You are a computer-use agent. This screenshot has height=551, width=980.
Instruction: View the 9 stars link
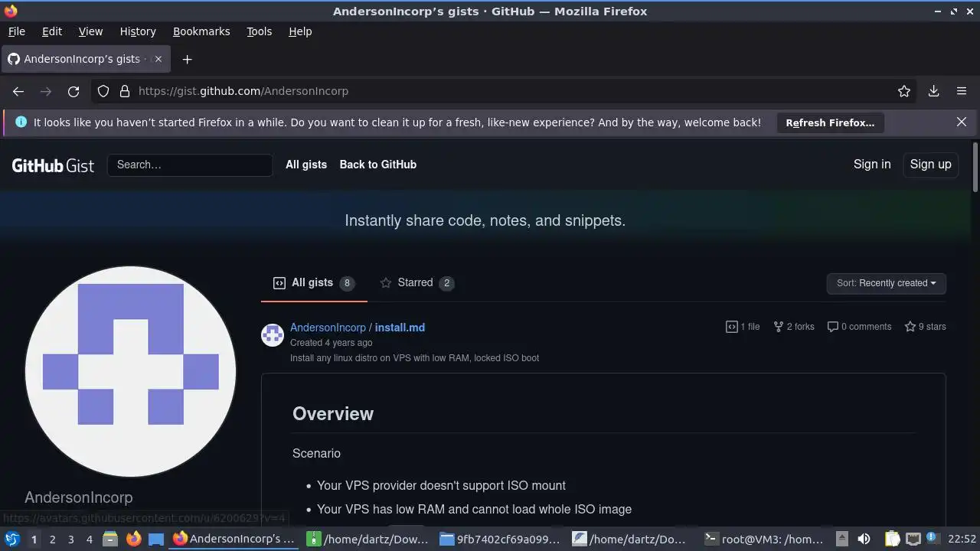[925, 327]
